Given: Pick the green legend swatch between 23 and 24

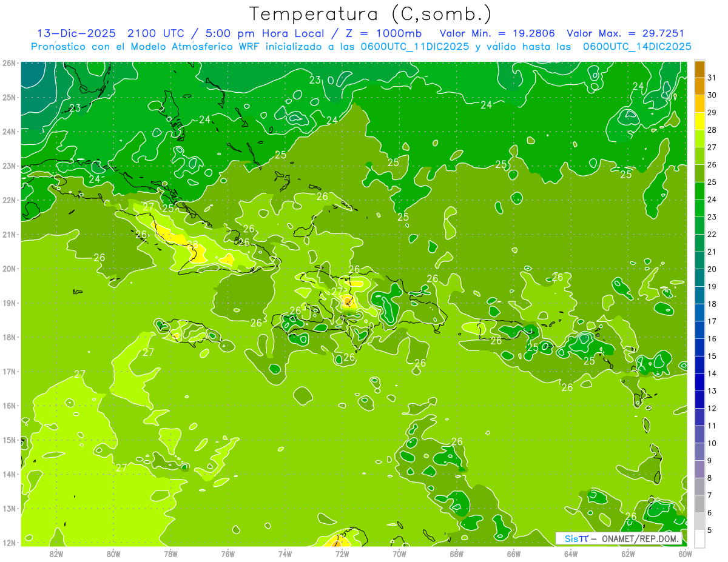Looking at the screenshot, I should pos(699,209).
